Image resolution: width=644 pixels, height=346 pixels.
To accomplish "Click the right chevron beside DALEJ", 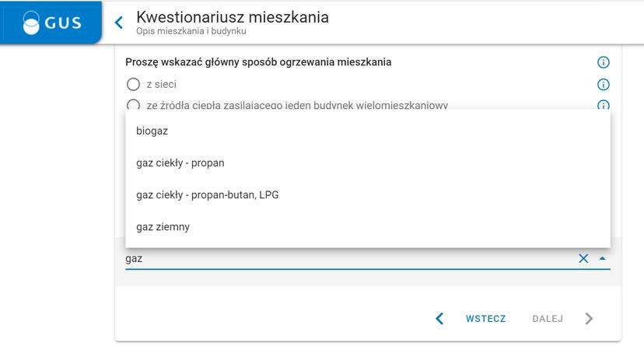I will click(589, 318).
